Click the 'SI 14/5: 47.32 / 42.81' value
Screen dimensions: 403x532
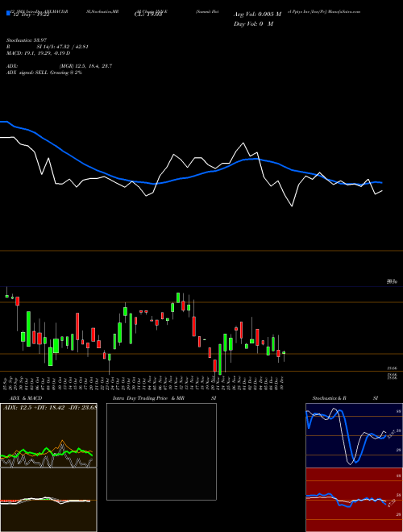coord(63,47)
